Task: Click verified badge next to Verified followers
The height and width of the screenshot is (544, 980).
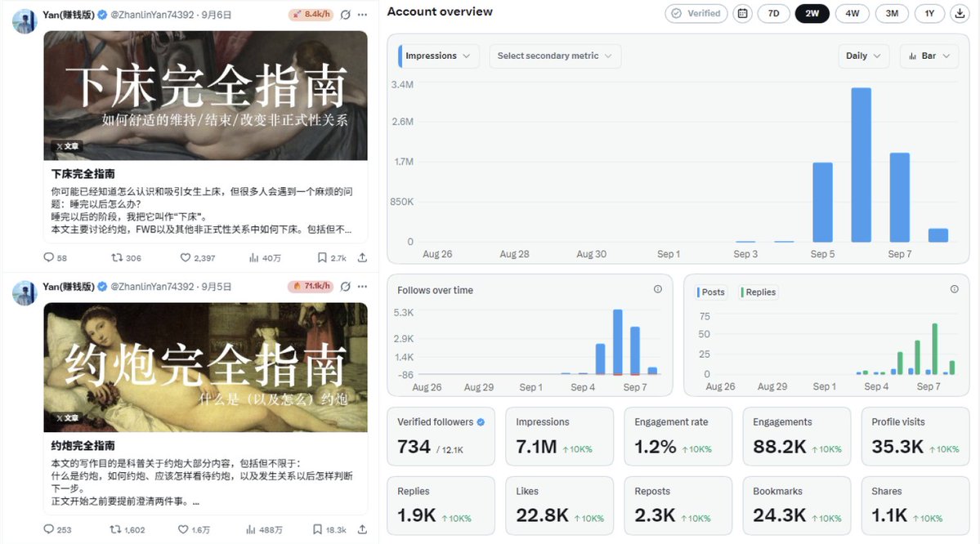Action: coord(481,422)
